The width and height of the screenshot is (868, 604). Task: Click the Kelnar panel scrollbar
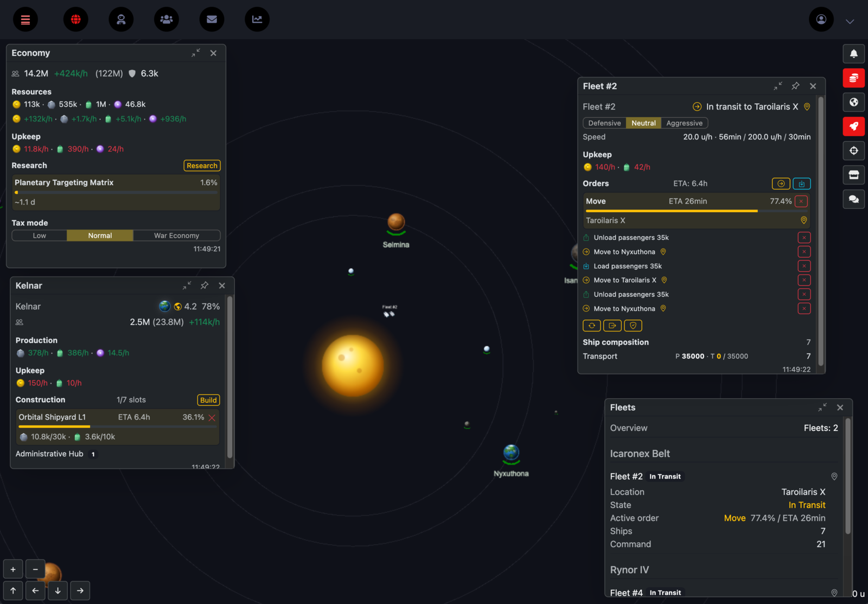coord(230,377)
